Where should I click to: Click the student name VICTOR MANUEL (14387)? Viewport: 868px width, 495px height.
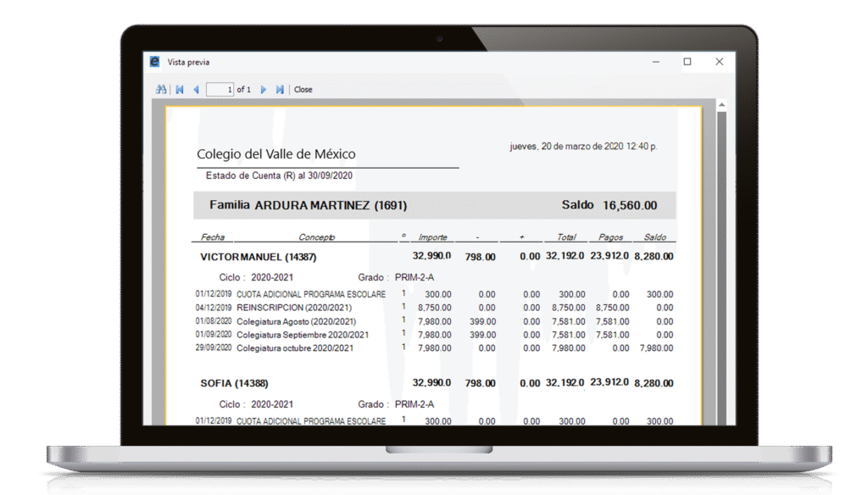click(247, 256)
